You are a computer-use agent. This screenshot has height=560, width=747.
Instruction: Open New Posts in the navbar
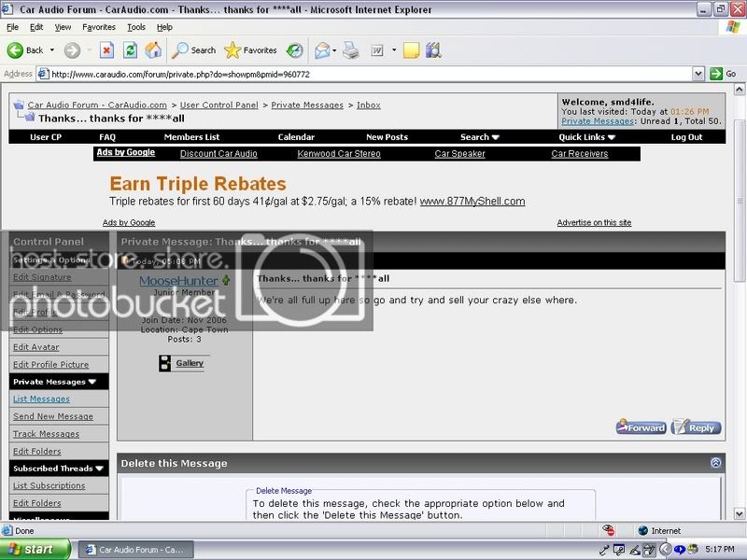(387, 137)
